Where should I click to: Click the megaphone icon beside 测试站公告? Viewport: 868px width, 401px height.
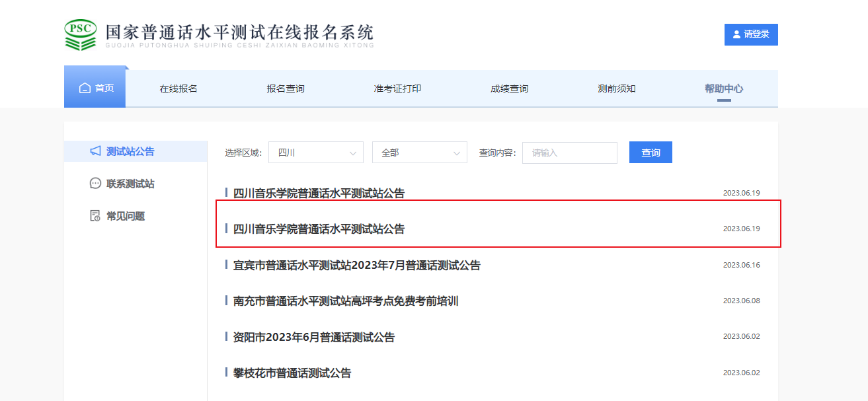click(x=95, y=151)
